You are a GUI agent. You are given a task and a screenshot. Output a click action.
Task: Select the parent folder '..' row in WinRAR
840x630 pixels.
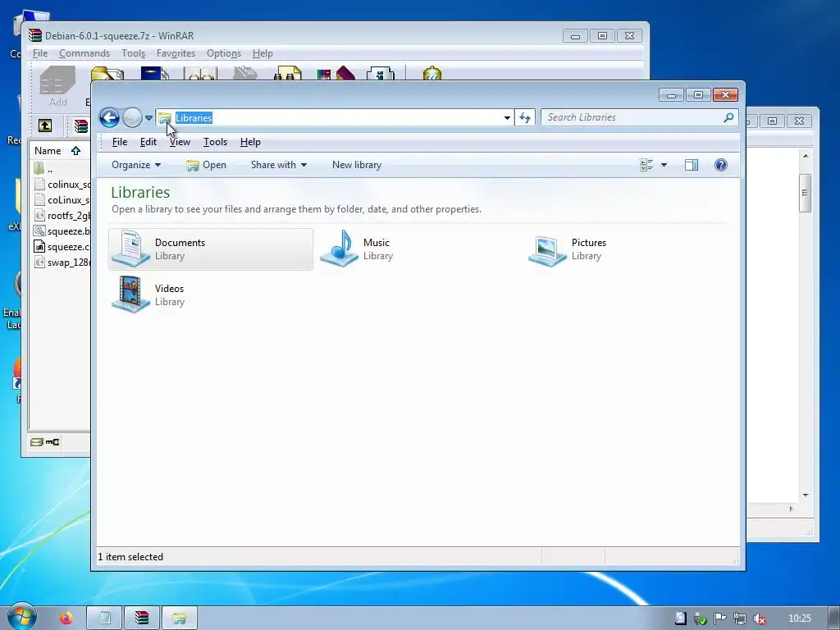click(x=61, y=169)
